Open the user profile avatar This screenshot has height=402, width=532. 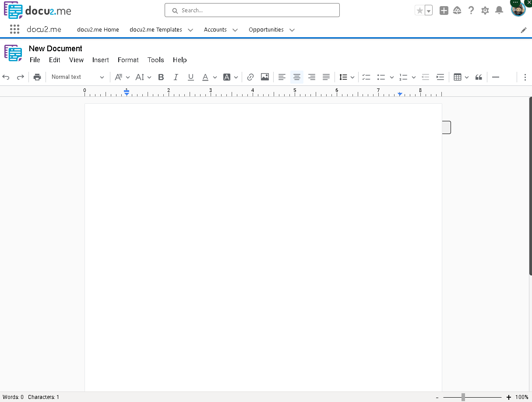[x=518, y=10]
